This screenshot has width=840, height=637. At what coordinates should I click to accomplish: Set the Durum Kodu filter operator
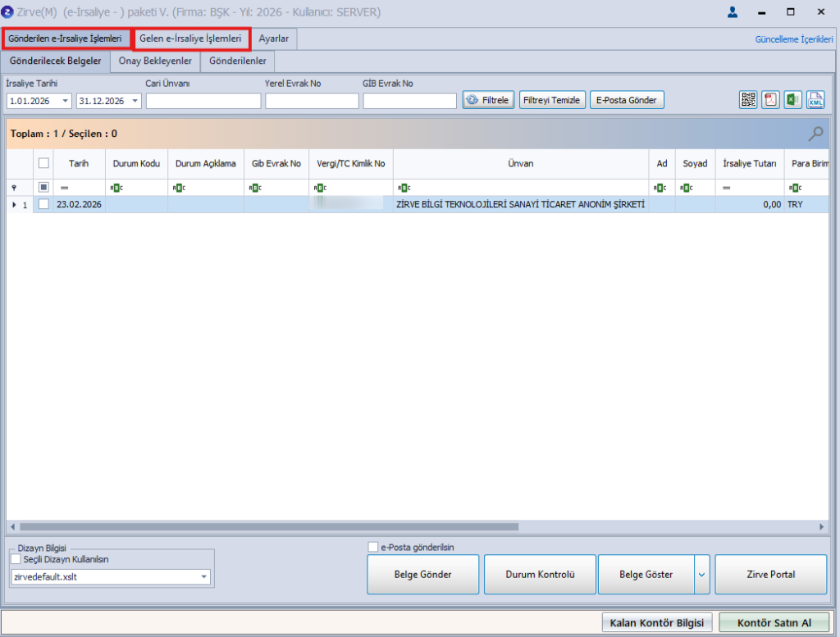116,188
